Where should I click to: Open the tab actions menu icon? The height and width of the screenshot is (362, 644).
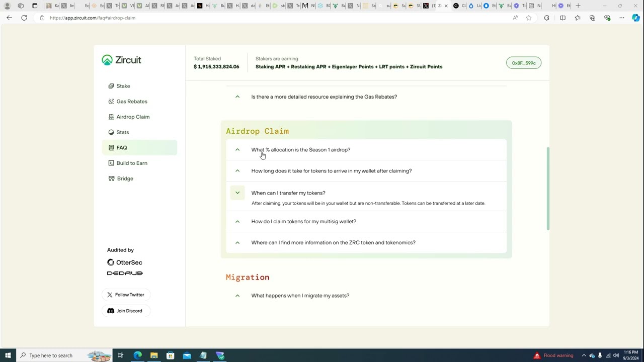tap(35, 6)
